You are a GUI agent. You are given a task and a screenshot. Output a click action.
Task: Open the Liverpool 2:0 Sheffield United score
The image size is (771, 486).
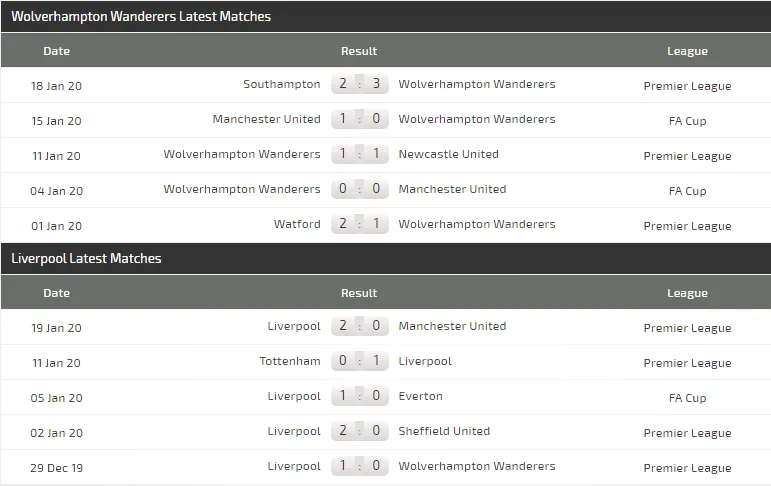(x=359, y=432)
